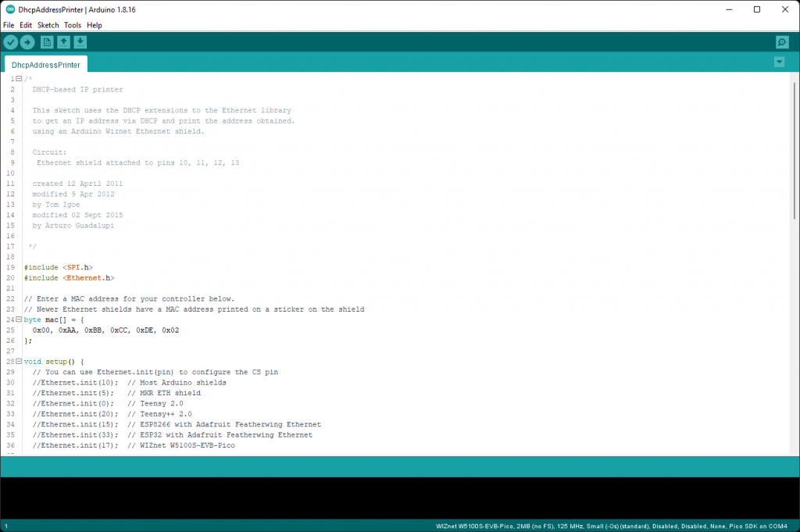Screen dimensions: 800x532
Task: Click the 'byte mac[] = {' line
Action: point(54,320)
